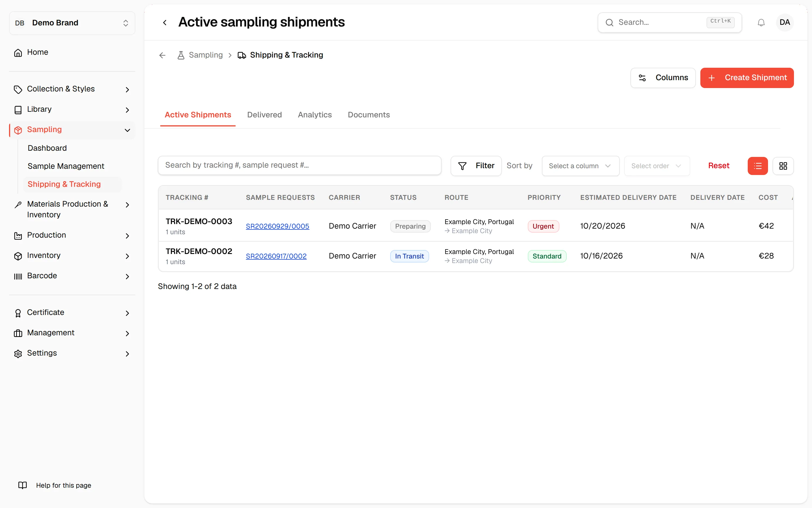Open the Select a column dropdown
Screen dimensions: 812x508
tap(581, 166)
